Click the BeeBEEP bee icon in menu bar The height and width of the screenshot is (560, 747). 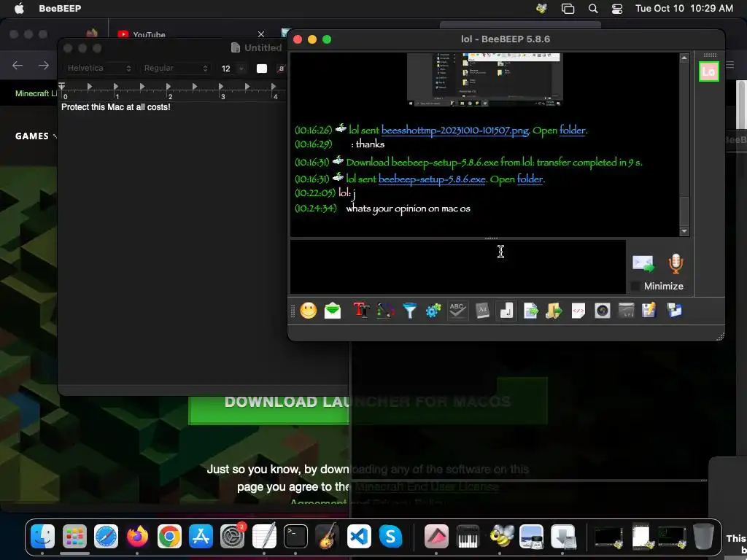[x=542, y=8]
